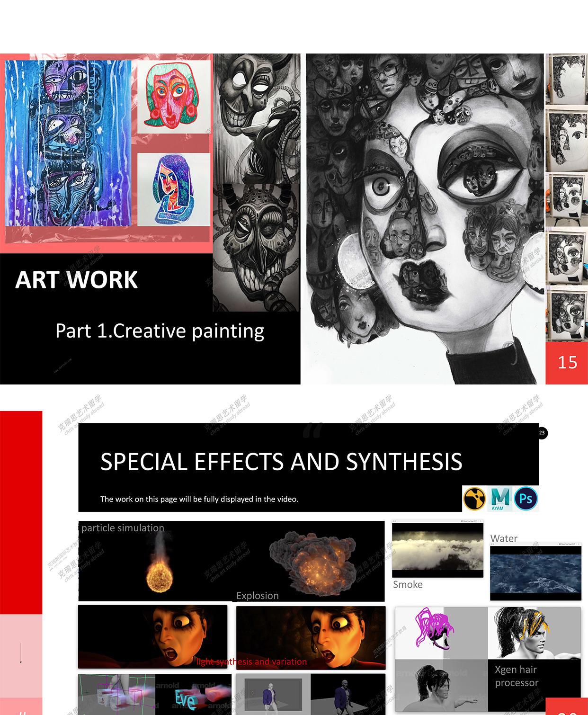Open the Smoke simulation thumbnail
Image resolution: width=588 pixels, height=715 pixels.
pos(437,550)
